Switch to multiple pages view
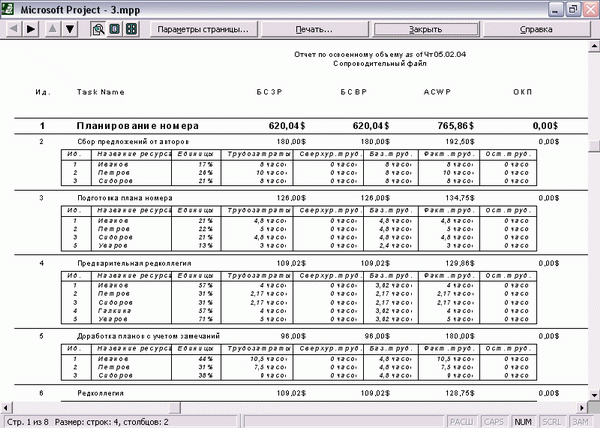This screenshot has width=600, height=428. coord(131,29)
